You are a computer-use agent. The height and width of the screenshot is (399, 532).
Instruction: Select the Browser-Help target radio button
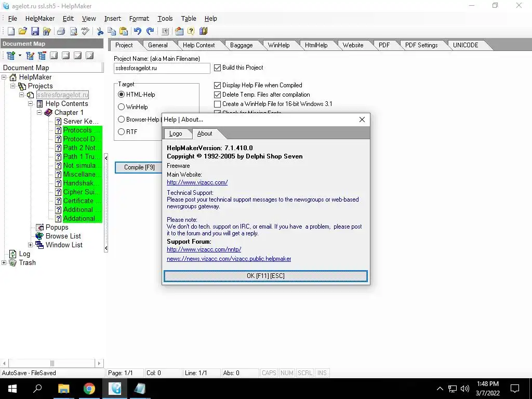pos(121,119)
